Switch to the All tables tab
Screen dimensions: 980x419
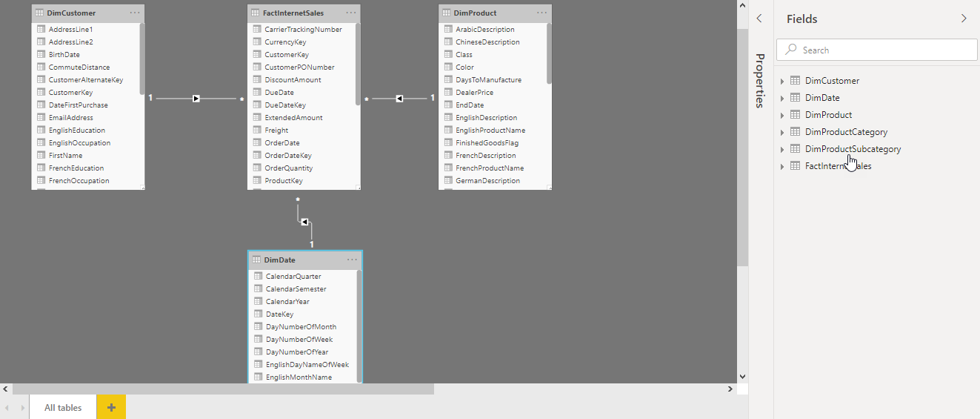63,407
